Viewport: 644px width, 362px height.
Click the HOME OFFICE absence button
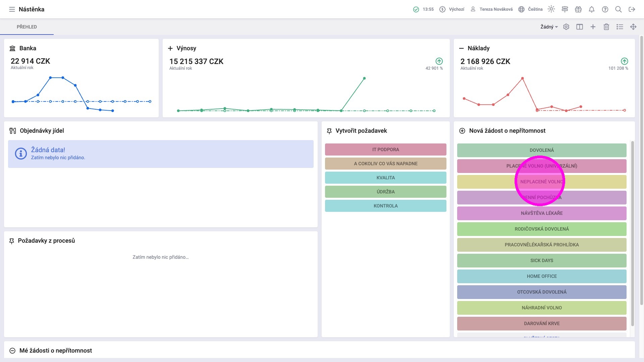pos(541,276)
